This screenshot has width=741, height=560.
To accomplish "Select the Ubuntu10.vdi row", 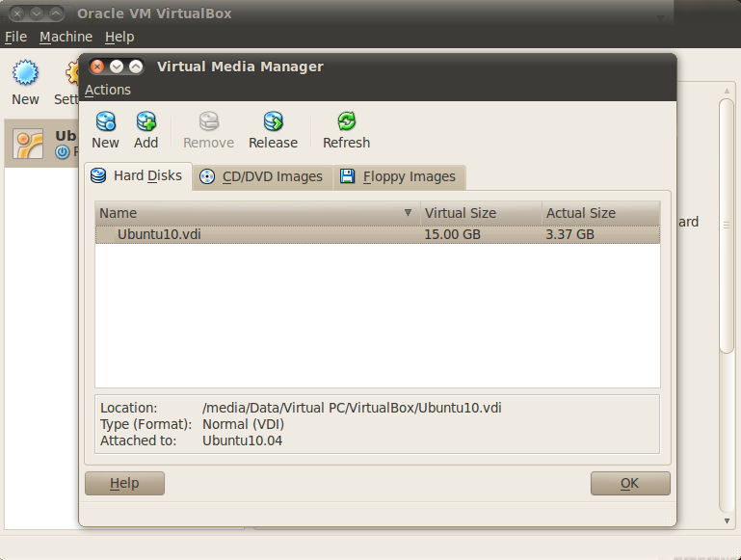I will (378, 234).
